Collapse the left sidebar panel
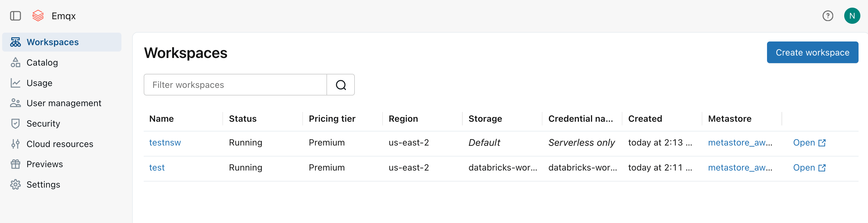Screen dimensions: 868x223 point(16,16)
